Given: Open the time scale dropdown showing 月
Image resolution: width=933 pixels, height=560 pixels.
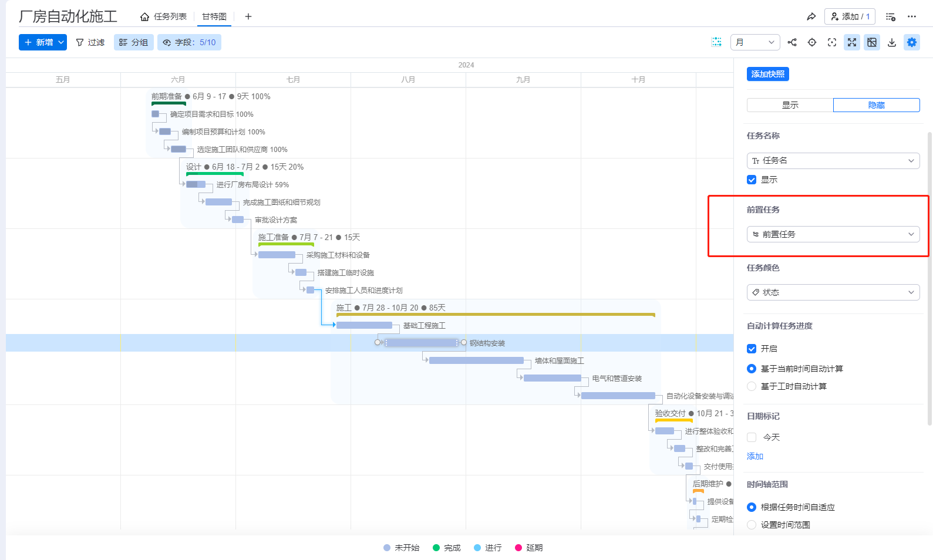Looking at the screenshot, I should tap(755, 42).
